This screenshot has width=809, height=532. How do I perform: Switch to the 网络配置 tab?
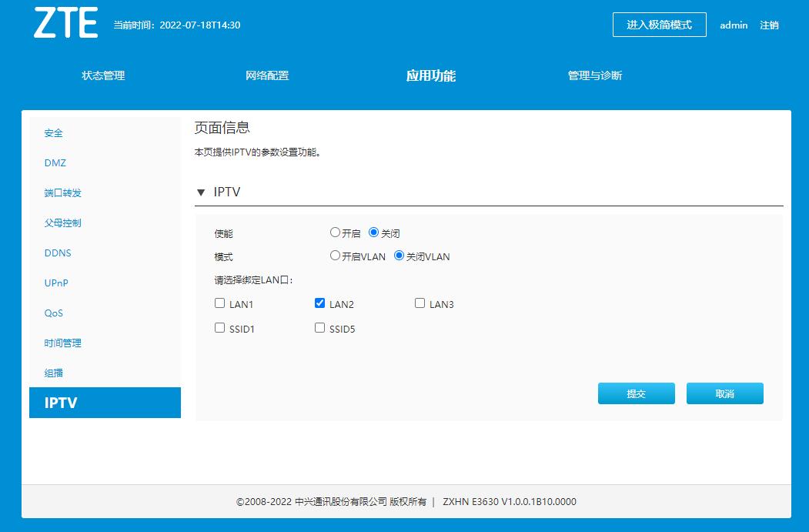(x=266, y=75)
